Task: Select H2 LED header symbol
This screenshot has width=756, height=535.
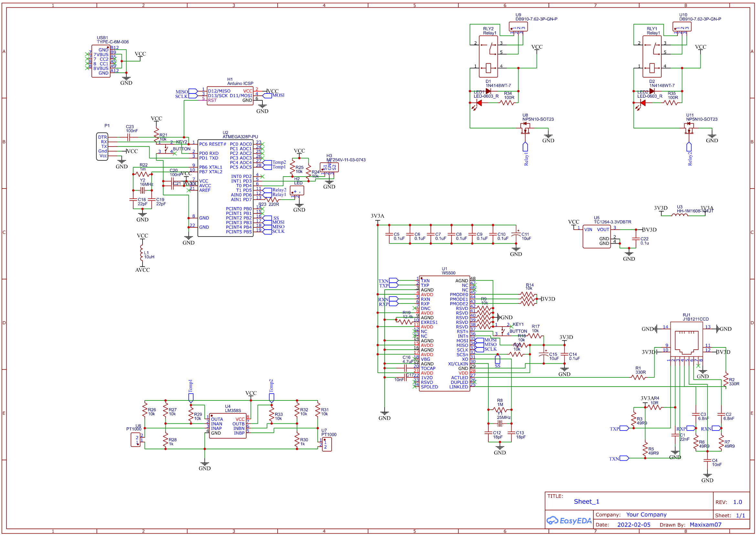Action: pos(297,191)
